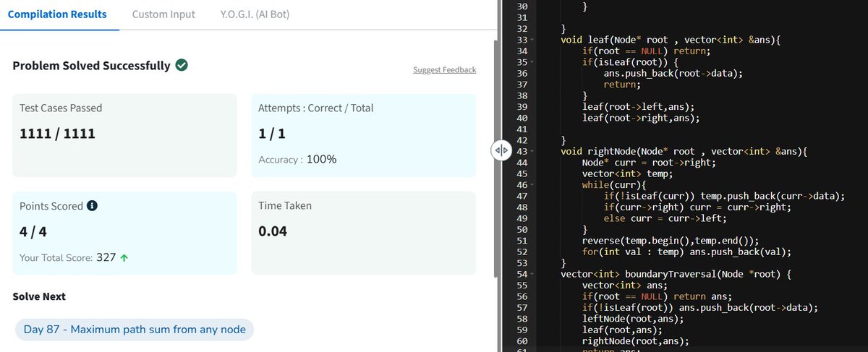Collapse code fold at line 54
The width and height of the screenshot is (868, 352).
pos(532,275)
